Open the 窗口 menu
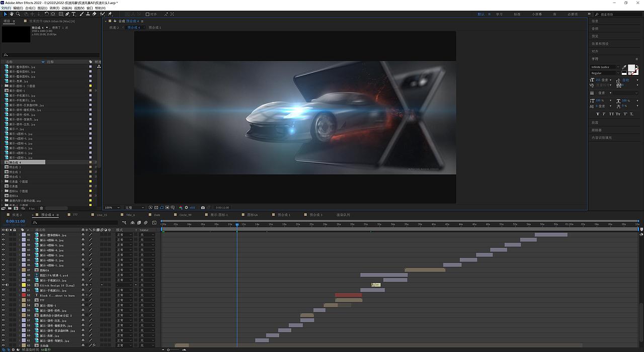Image resolution: width=644 pixels, height=352 pixels. click(90, 8)
